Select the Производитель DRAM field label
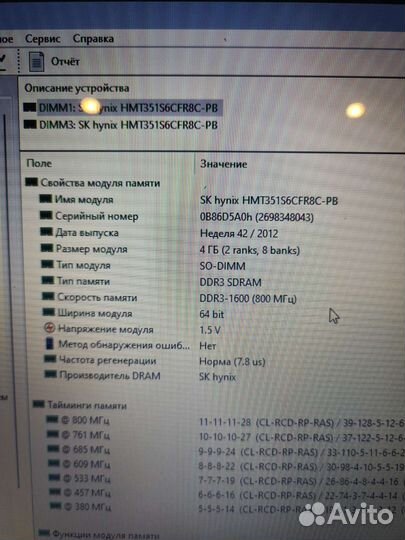This screenshot has width=405, height=540. click(110, 375)
